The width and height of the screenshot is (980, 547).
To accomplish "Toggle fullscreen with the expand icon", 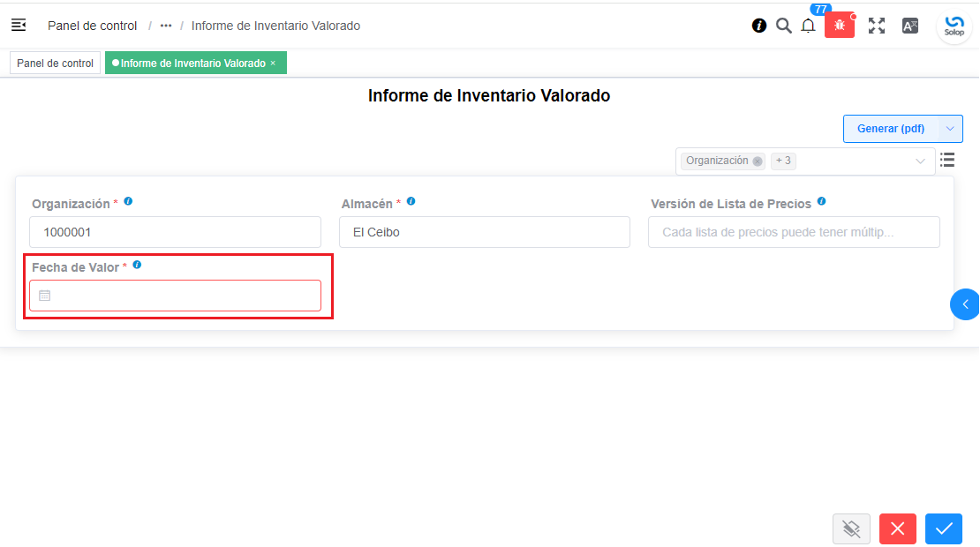I will (x=876, y=26).
